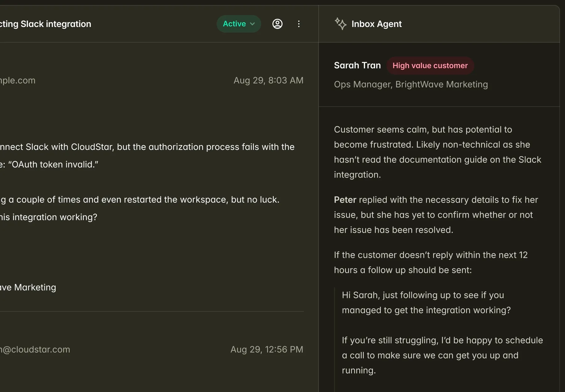The height and width of the screenshot is (392, 565).
Task: Click the cloudstar.com sender email
Action: pos(35,349)
